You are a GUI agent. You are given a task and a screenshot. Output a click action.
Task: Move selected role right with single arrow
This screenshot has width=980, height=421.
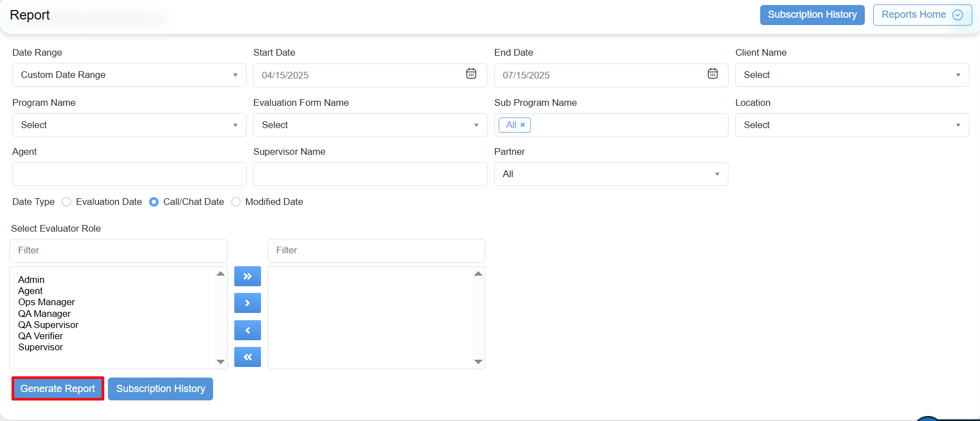[x=248, y=303]
